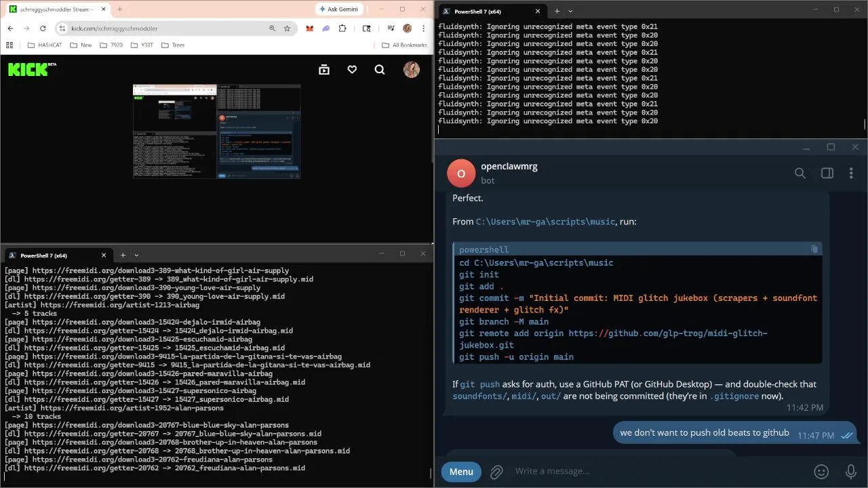Open Kick user avatar menu

(x=412, y=69)
